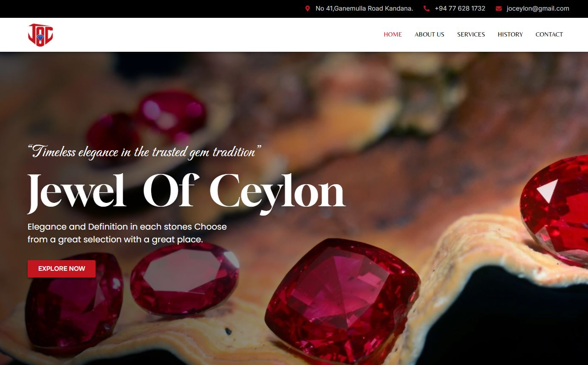
Task: Navigate to the CONTACT page
Action: 549,34
